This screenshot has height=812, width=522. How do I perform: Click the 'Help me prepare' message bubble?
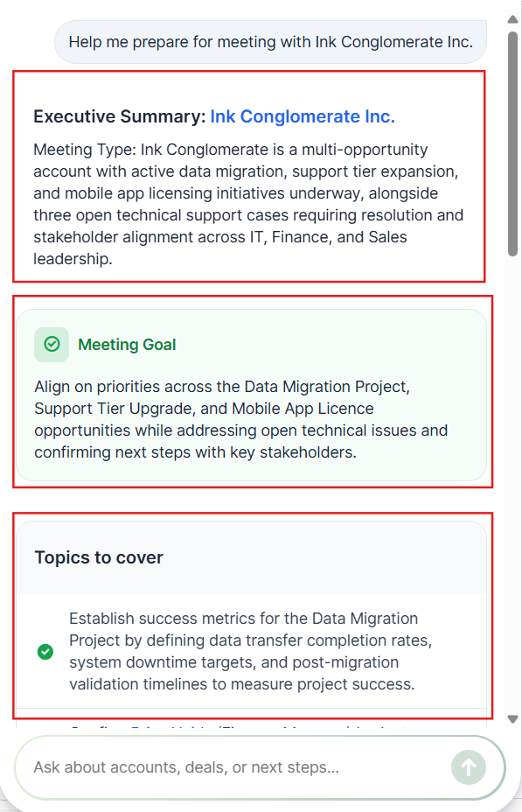(270, 42)
